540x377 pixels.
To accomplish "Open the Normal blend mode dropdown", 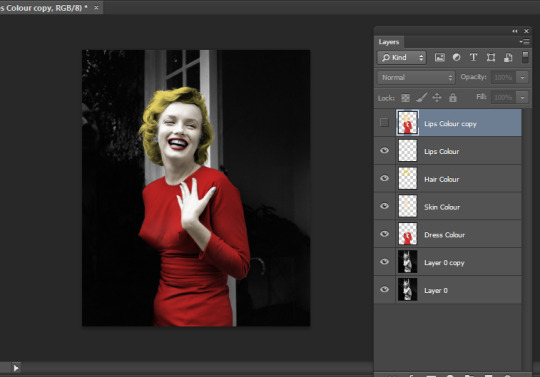I will [416, 77].
